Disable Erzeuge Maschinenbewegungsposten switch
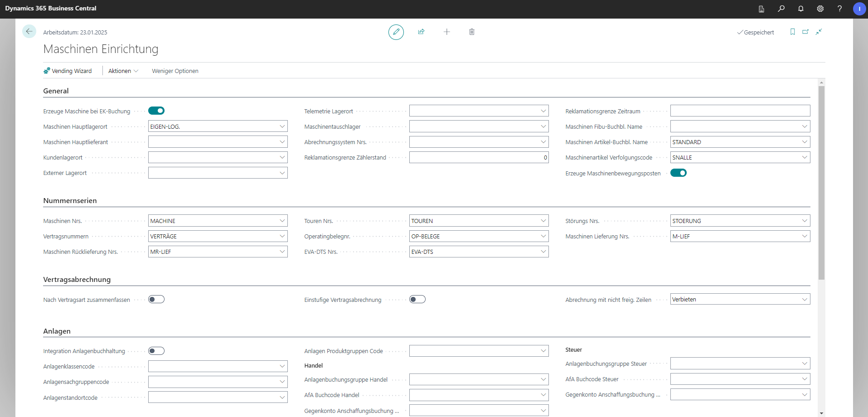The width and height of the screenshot is (868, 417). pos(678,173)
